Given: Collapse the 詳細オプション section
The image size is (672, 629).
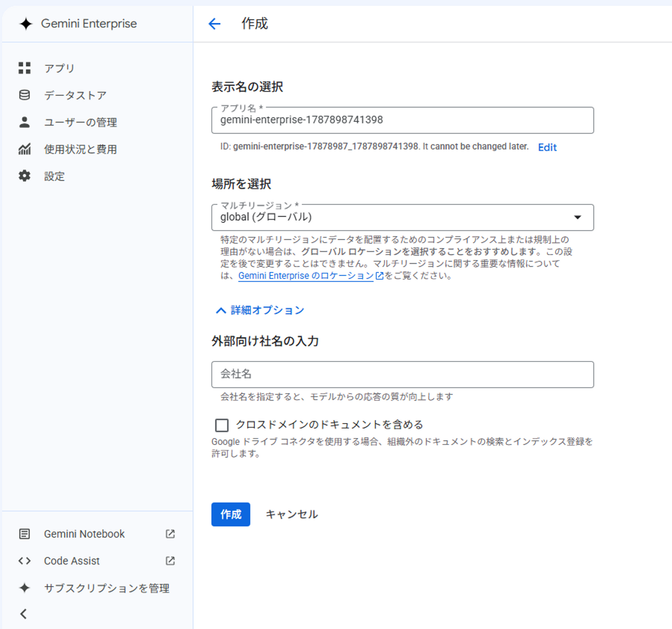Looking at the screenshot, I should 260,310.
